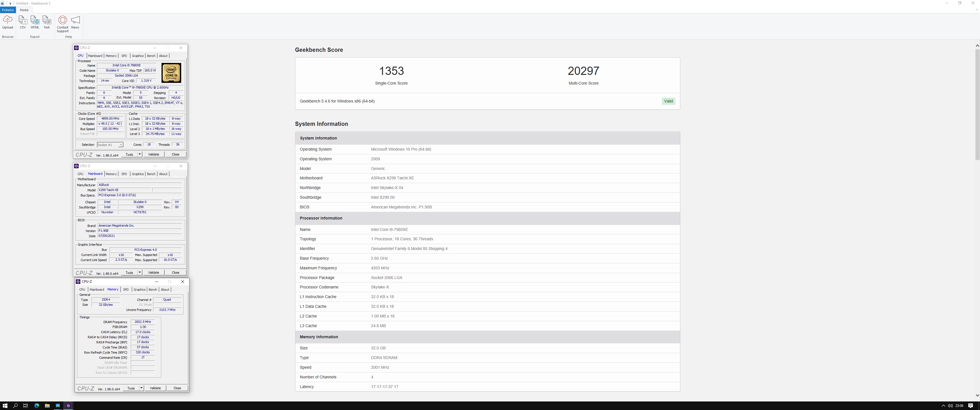Click the Valid badge
This screenshot has width=980, height=410.
click(x=668, y=101)
